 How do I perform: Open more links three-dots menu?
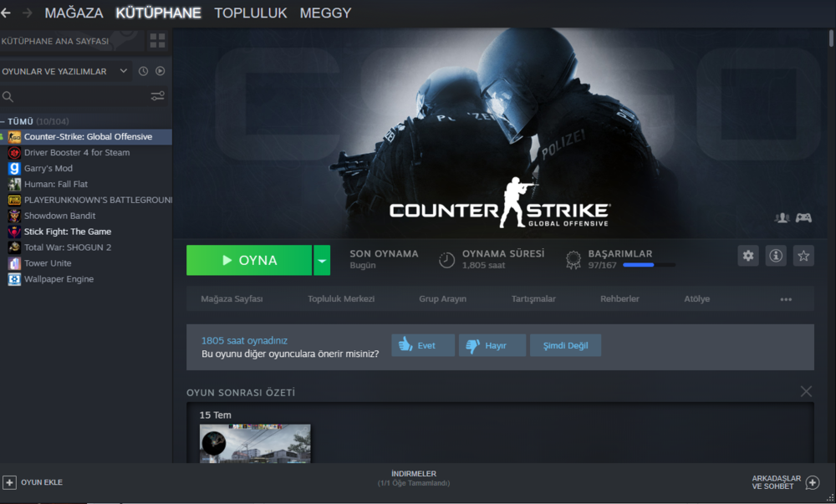(x=786, y=299)
